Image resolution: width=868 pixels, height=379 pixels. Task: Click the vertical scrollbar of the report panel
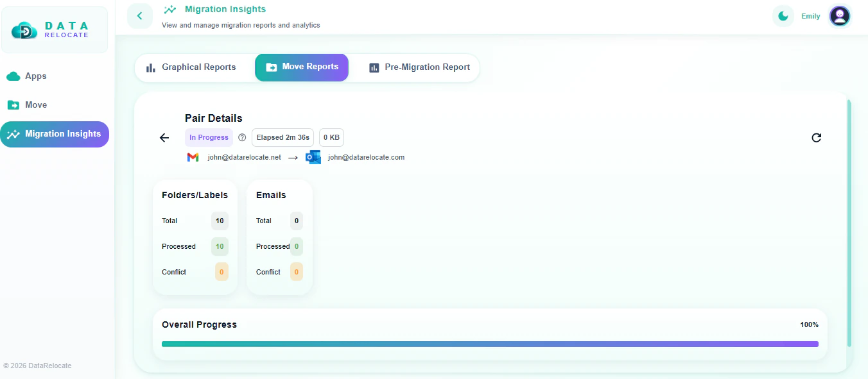pyautogui.click(x=849, y=223)
